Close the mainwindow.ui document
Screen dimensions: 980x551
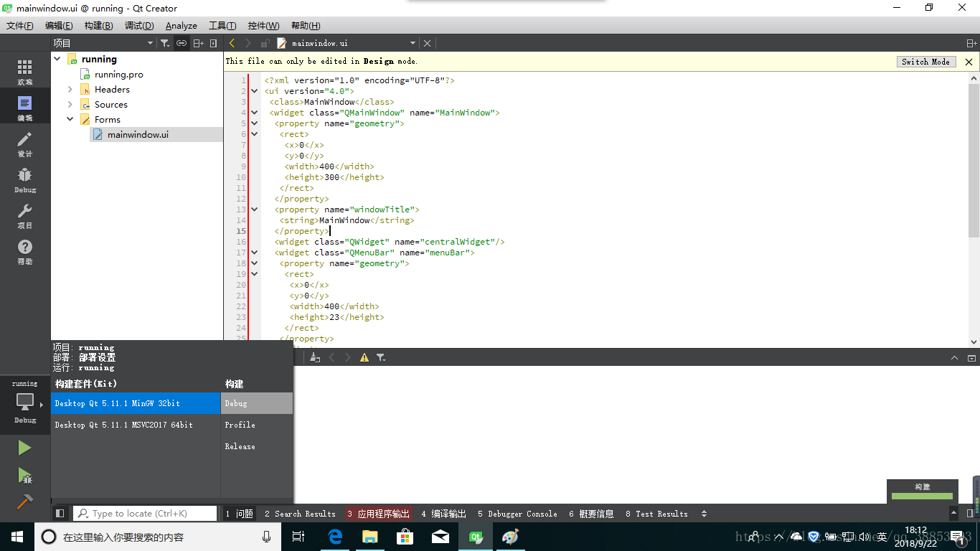click(x=427, y=43)
